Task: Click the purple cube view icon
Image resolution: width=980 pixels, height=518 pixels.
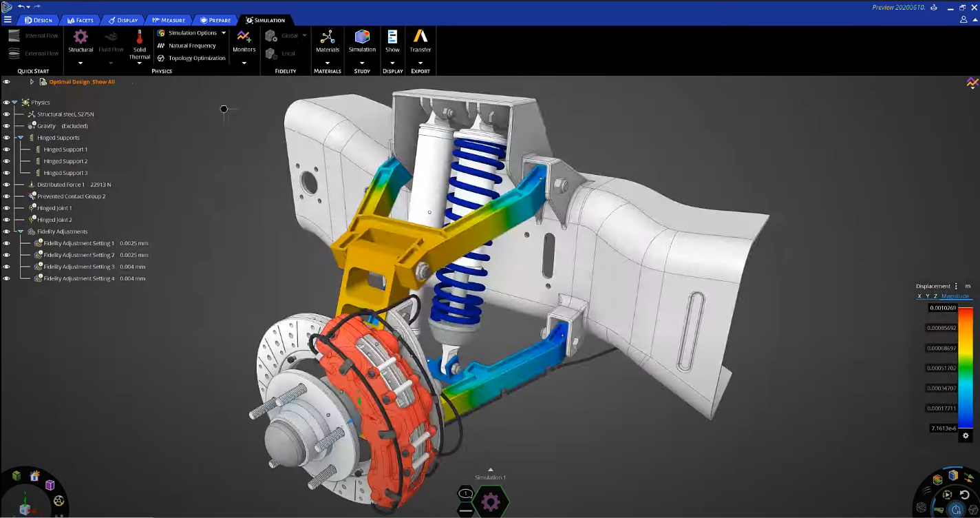Action: 50,485
